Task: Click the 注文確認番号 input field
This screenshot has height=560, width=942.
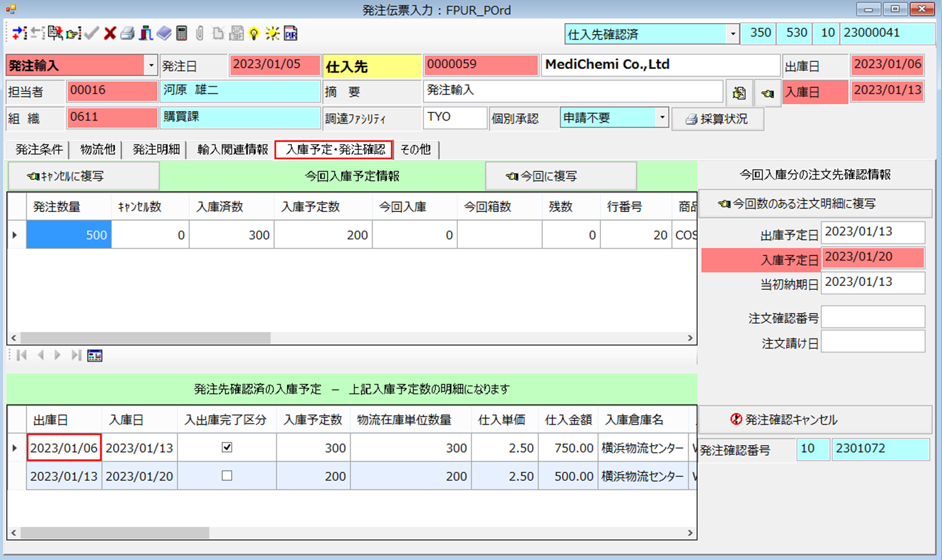Action: (x=872, y=317)
